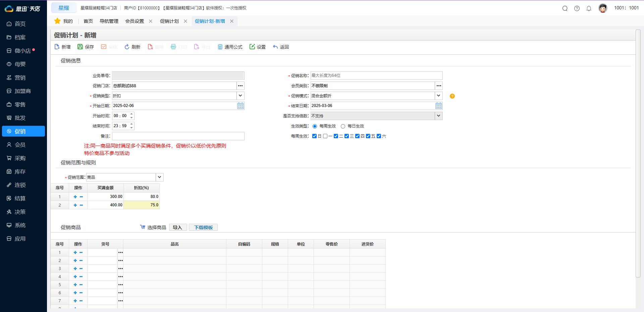Expand the 促销类型 dropdown
Screen dimensions: 644x312
coord(240,96)
